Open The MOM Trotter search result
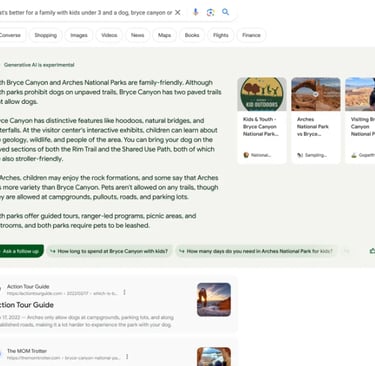This screenshot has height=366, width=375. pyautogui.click(x=27, y=351)
